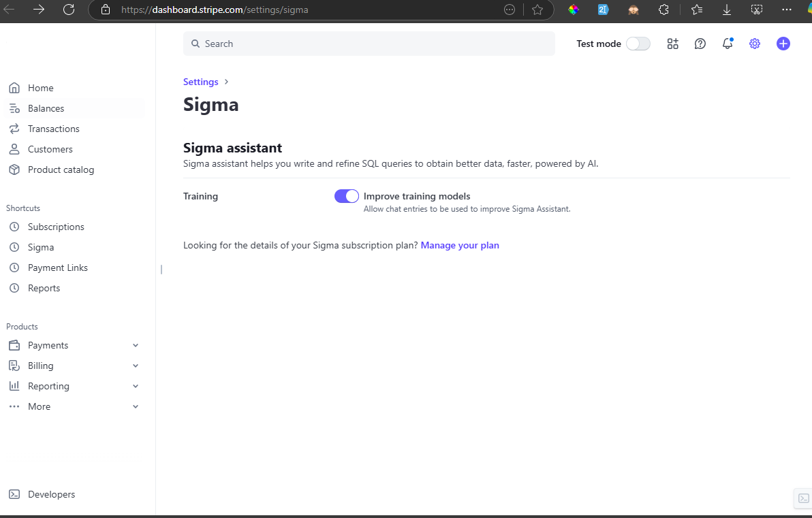The height and width of the screenshot is (518, 812).
Task: Open the terminal shell icon bottom-right
Action: pyautogui.click(x=803, y=498)
